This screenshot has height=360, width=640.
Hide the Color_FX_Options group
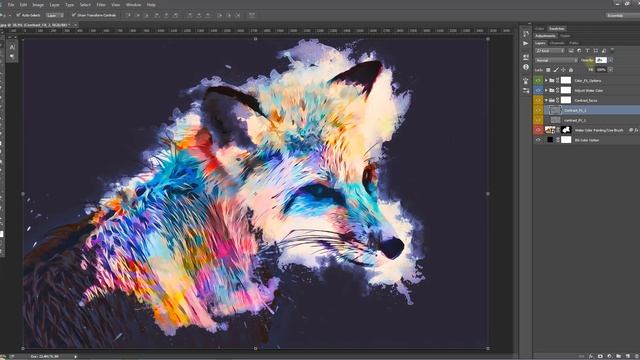coord(538,80)
